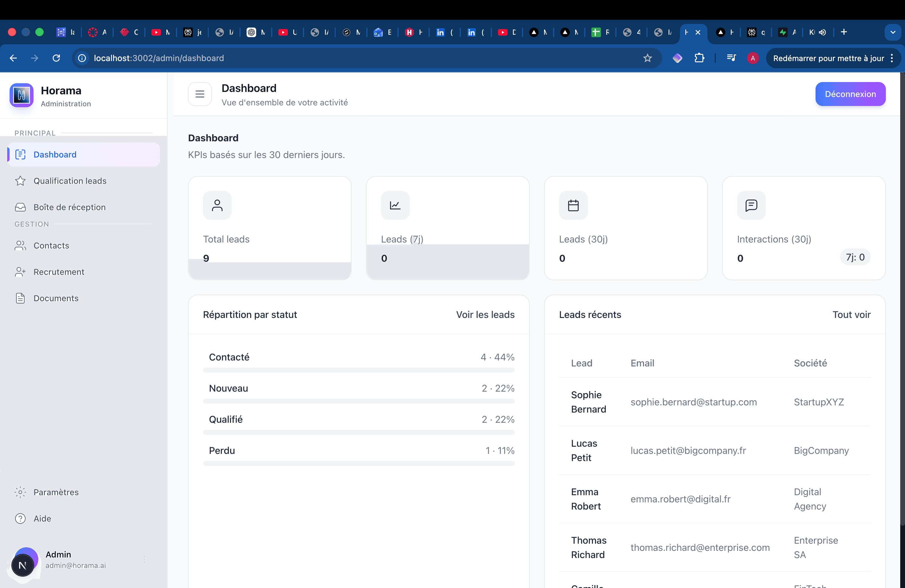Select the Documents file icon

(x=20, y=298)
